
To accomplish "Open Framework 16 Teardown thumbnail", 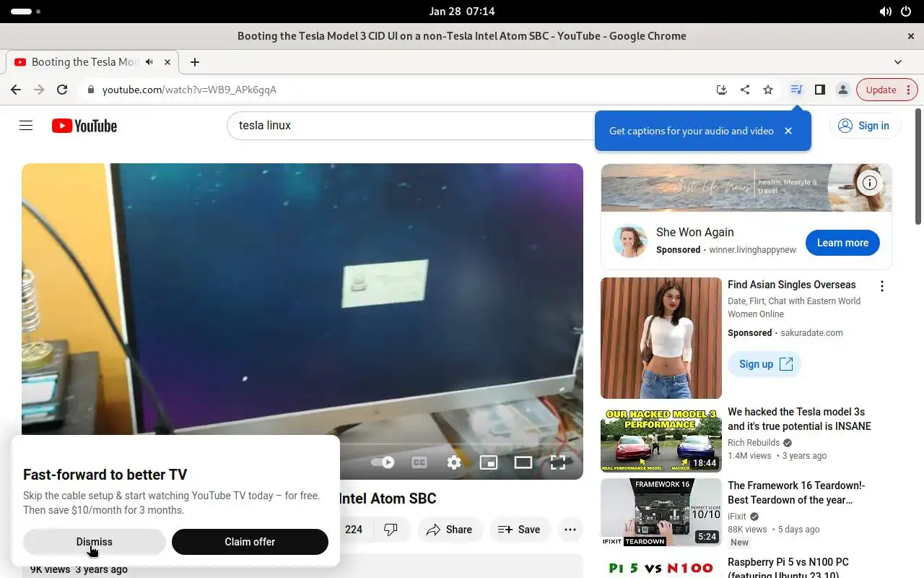I will click(x=661, y=512).
